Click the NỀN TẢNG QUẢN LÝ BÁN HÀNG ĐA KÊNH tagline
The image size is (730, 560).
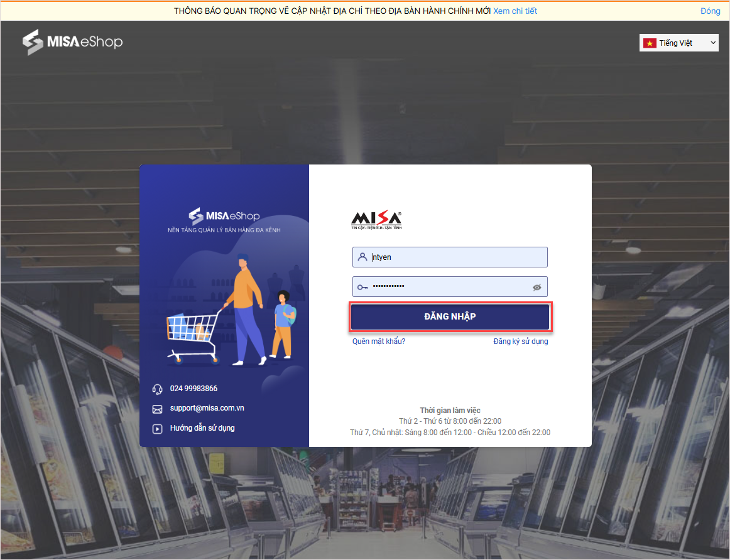[x=224, y=230]
